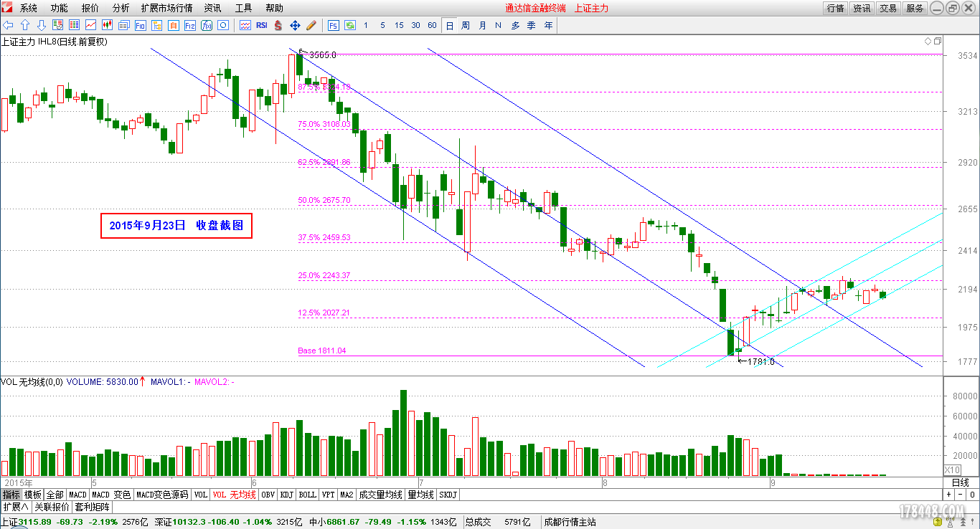This screenshot has width=980, height=529.
Task: Click the green refresh icon
Action: [350, 25]
